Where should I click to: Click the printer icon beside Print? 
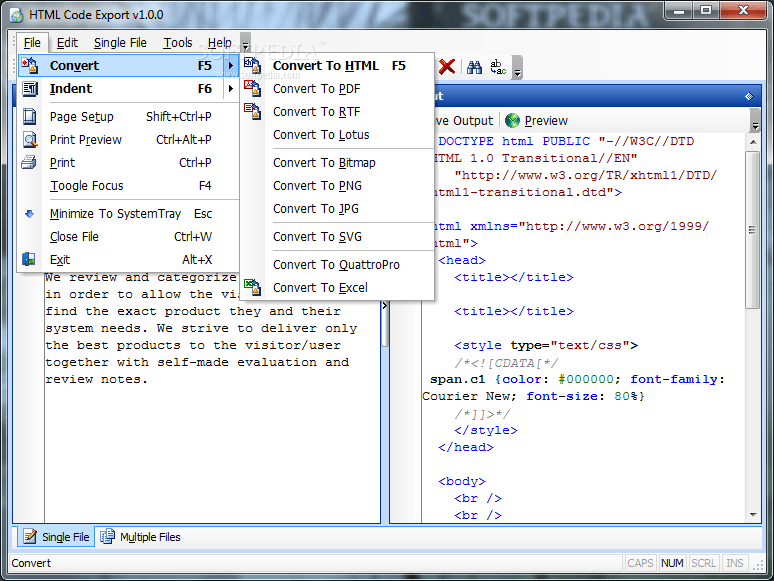tap(29, 162)
